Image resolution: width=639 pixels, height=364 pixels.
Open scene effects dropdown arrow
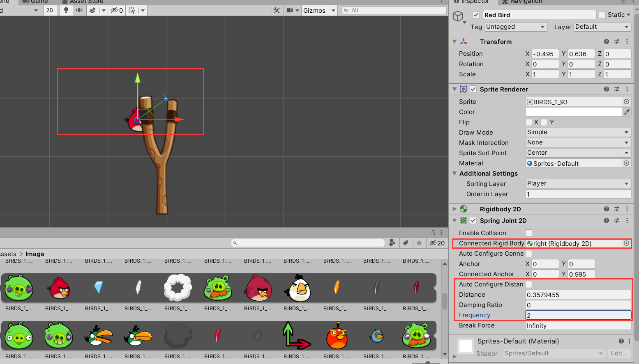pos(103,10)
